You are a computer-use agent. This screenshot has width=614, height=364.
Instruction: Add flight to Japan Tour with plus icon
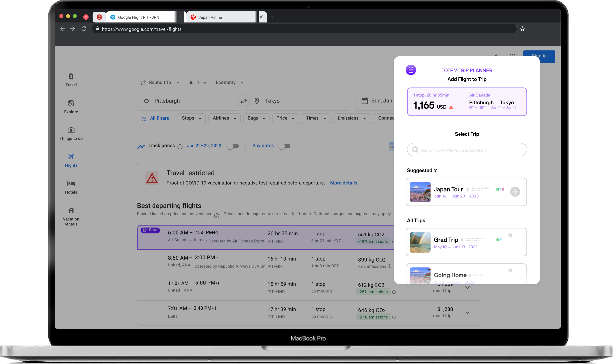[x=515, y=192]
